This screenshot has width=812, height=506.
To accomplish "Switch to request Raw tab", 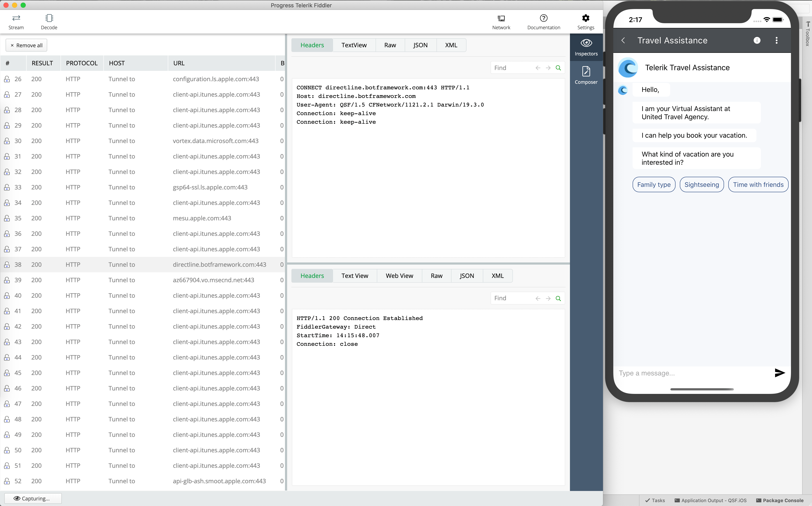I will [390, 45].
